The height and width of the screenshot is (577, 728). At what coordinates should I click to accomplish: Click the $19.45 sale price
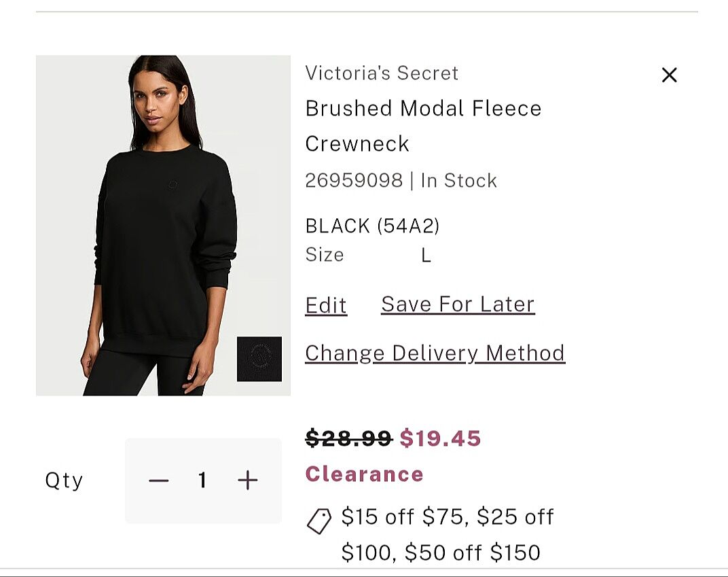point(440,438)
